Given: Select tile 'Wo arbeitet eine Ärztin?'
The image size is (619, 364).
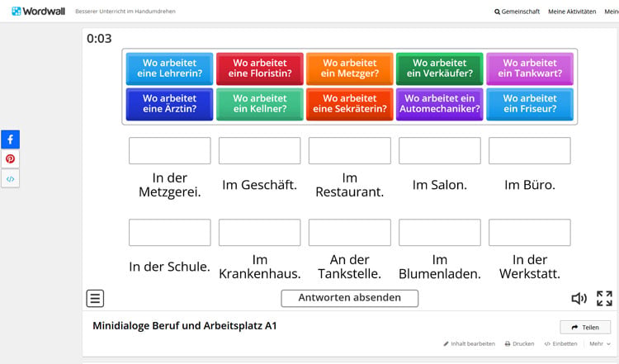Looking at the screenshot, I should coord(169,104).
